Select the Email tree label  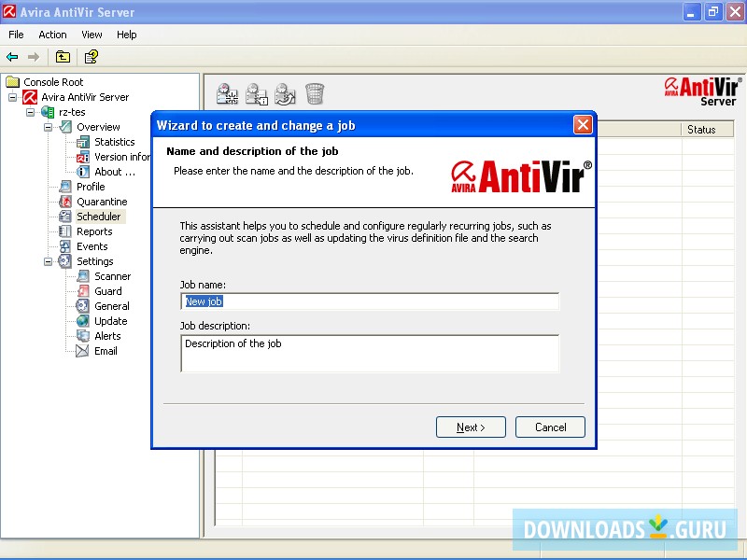106,351
